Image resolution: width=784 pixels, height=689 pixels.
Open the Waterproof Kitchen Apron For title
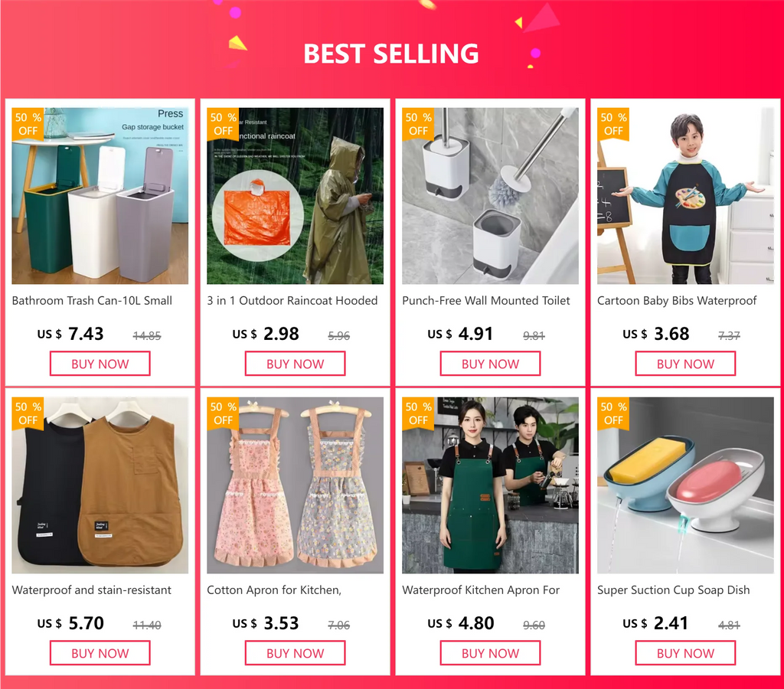tap(481, 590)
